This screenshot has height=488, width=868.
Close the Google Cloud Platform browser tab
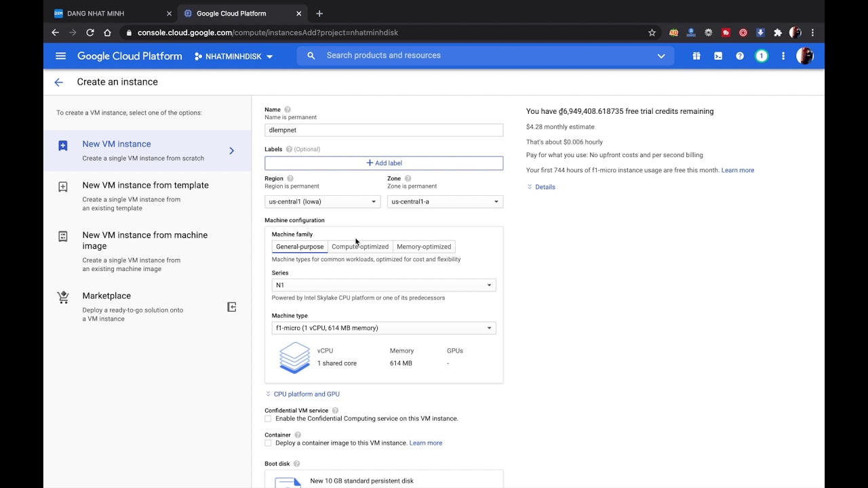pos(298,14)
